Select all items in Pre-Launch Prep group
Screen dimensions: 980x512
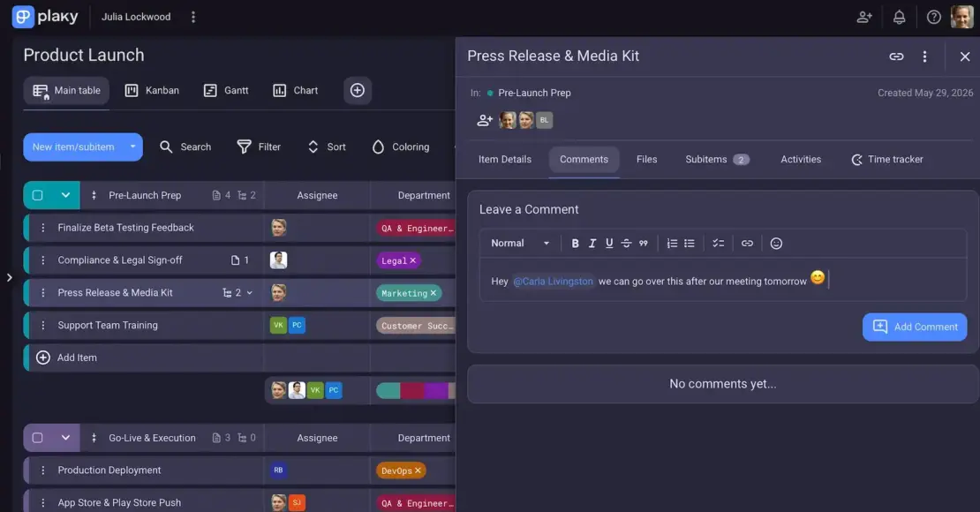click(37, 195)
